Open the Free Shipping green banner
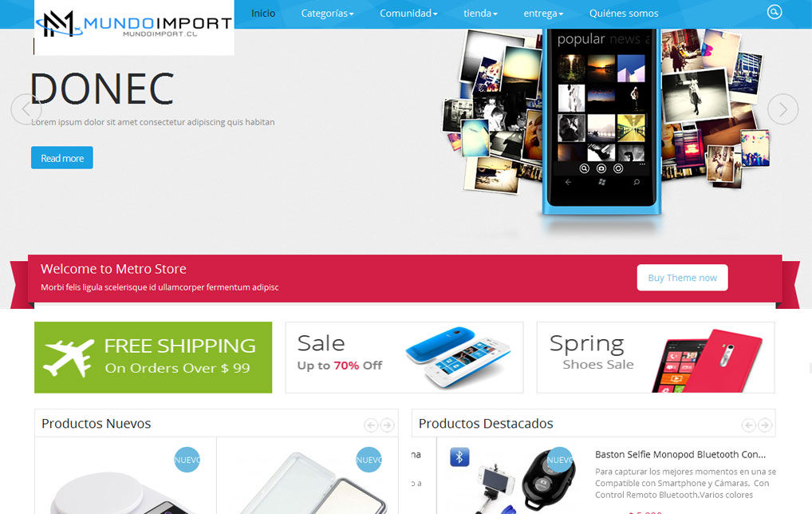This screenshot has width=812, height=514. [153, 357]
